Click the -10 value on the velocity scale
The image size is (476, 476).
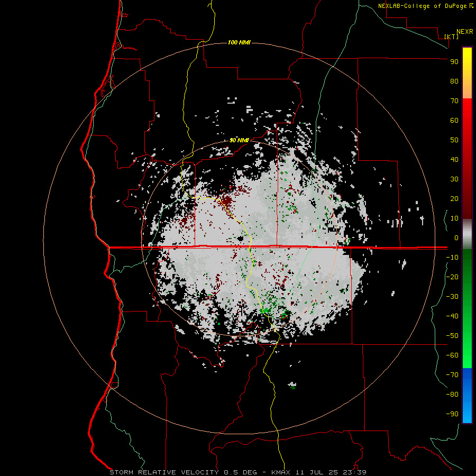452,258
